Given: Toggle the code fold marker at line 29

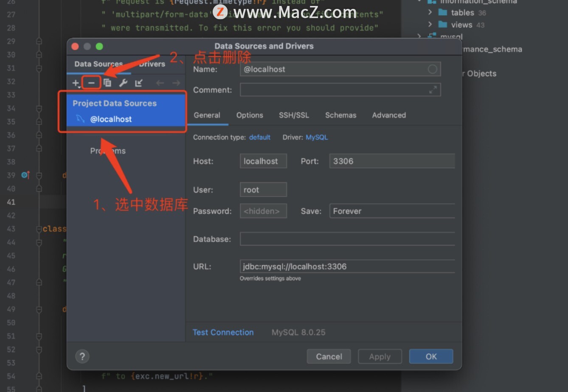Looking at the screenshot, I should click(x=39, y=41).
